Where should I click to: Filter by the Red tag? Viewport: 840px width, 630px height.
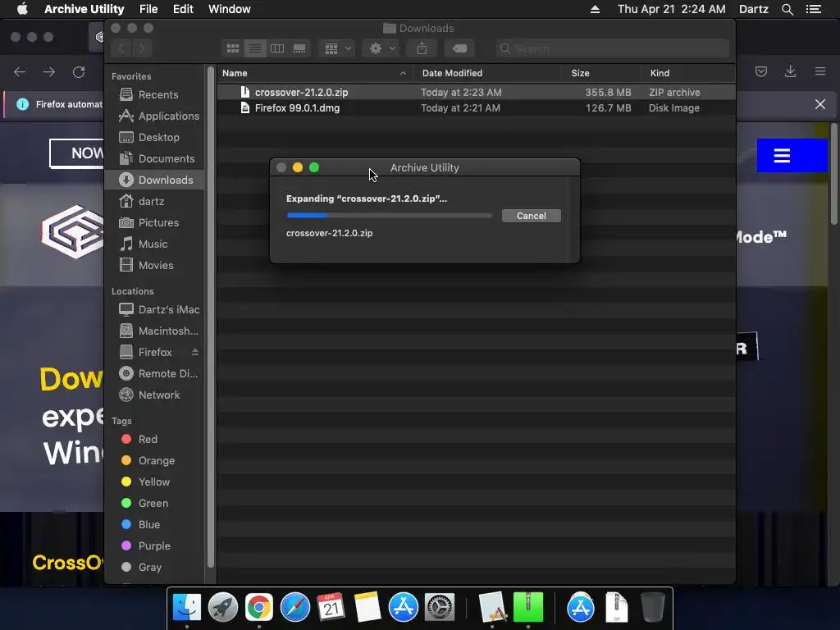[x=154, y=440]
